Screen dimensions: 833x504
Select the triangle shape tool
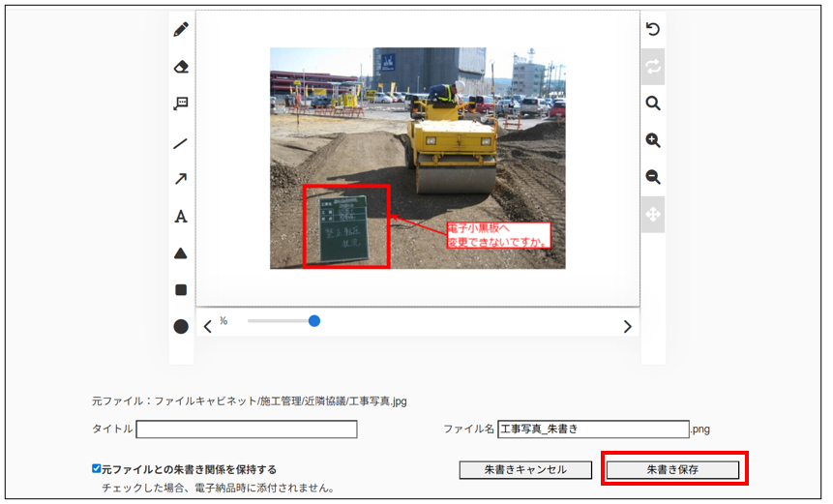[181, 253]
